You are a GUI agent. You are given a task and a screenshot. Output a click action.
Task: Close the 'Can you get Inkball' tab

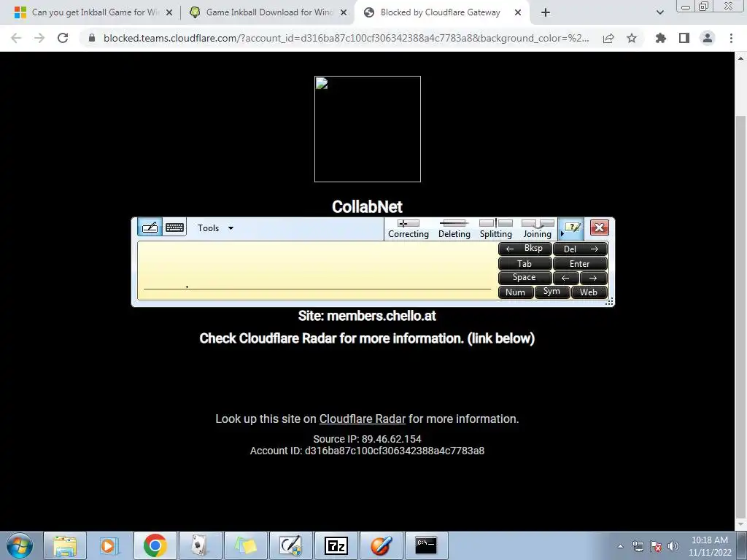point(169,13)
